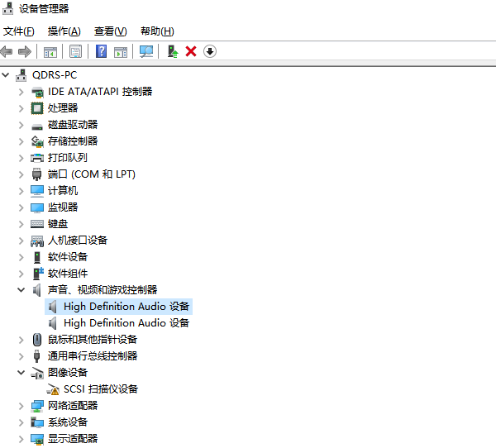
Task: Click the disable device down-arrow icon
Action: click(x=210, y=51)
